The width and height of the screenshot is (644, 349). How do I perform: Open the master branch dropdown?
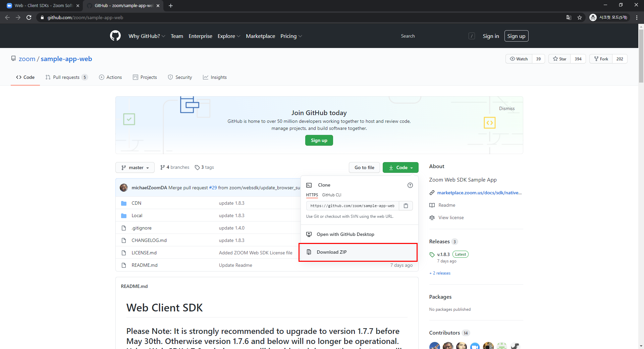pyautogui.click(x=135, y=167)
